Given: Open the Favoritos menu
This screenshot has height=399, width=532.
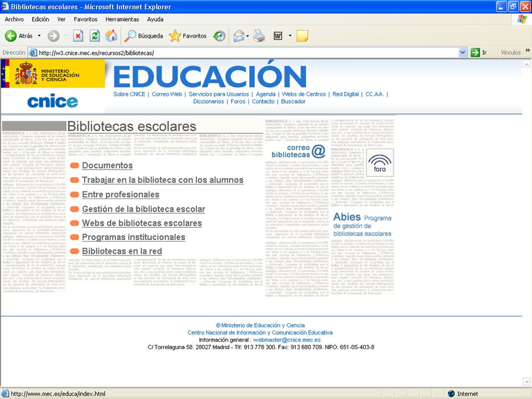Looking at the screenshot, I should tap(85, 19).
